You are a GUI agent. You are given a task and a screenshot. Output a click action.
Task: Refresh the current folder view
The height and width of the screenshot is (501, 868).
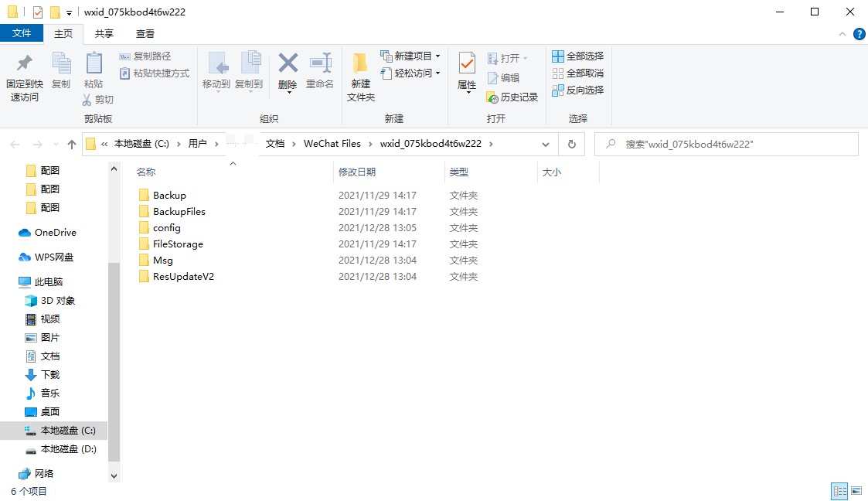click(571, 144)
